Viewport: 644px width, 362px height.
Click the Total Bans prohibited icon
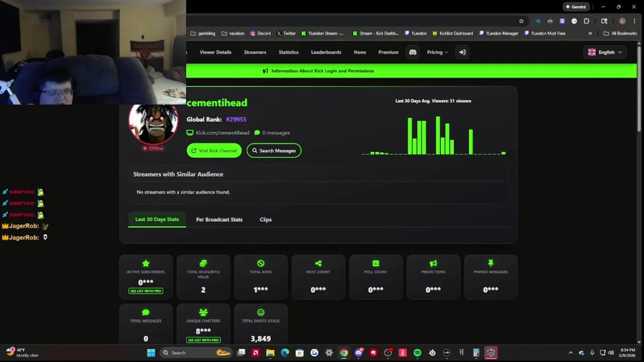261,263
